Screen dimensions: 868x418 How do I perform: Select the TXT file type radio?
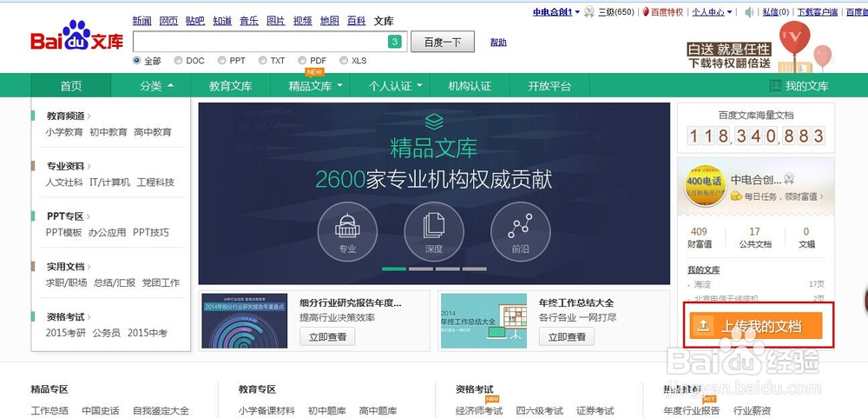click(x=262, y=61)
